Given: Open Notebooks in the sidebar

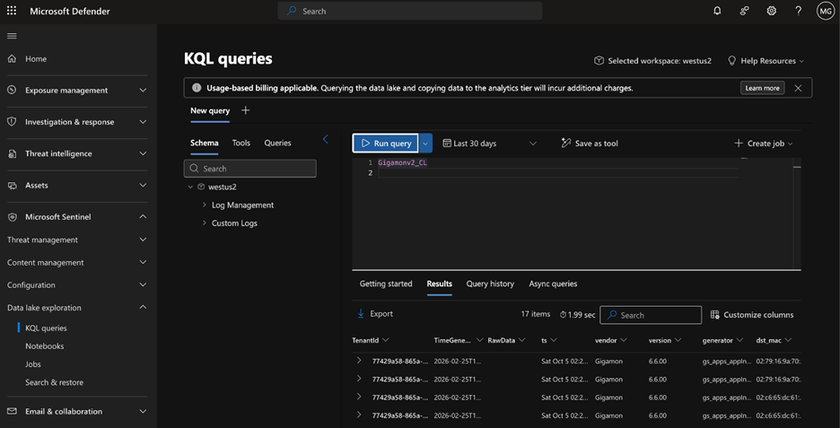Looking at the screenshot, I should click(44, 346).
